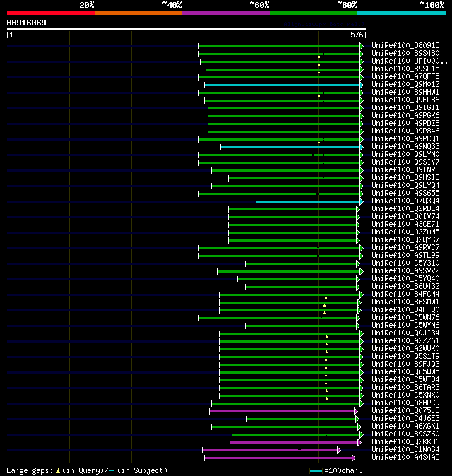Click UniRef100_A2WWK0 label
Viewport: 452px width, 476px height.
pyautogui.click(x=405, y=348)
